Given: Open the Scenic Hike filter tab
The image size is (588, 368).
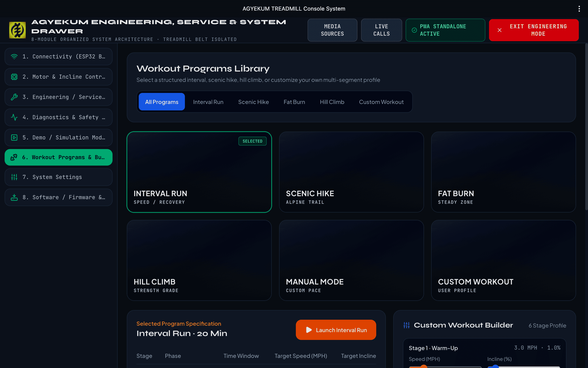Looking at the screenshot, I should pyautogui.click(x=253, y=102).
